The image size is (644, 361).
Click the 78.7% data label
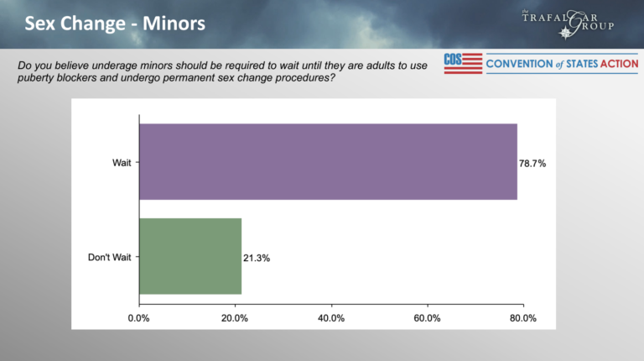[532, 163]
